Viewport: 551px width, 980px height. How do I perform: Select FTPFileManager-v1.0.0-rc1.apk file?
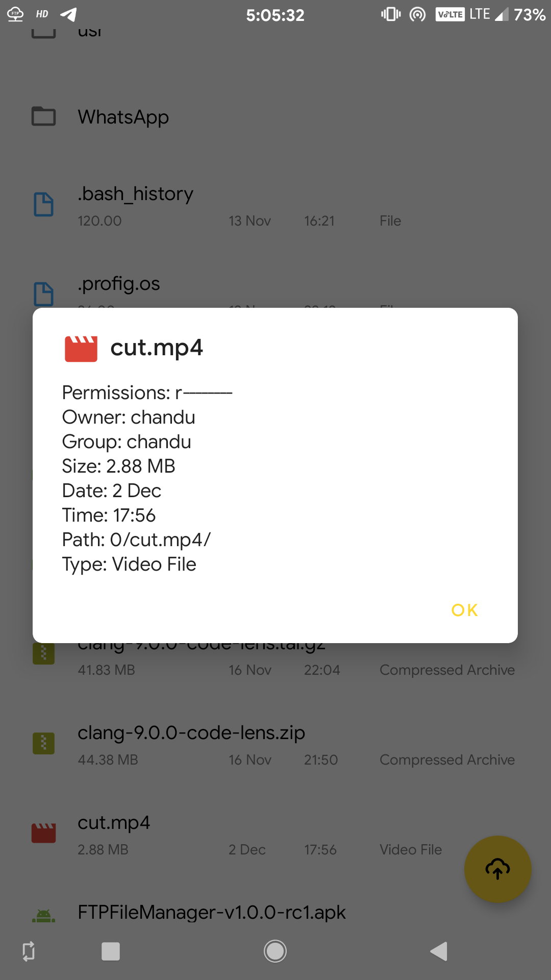click(212, 913)
